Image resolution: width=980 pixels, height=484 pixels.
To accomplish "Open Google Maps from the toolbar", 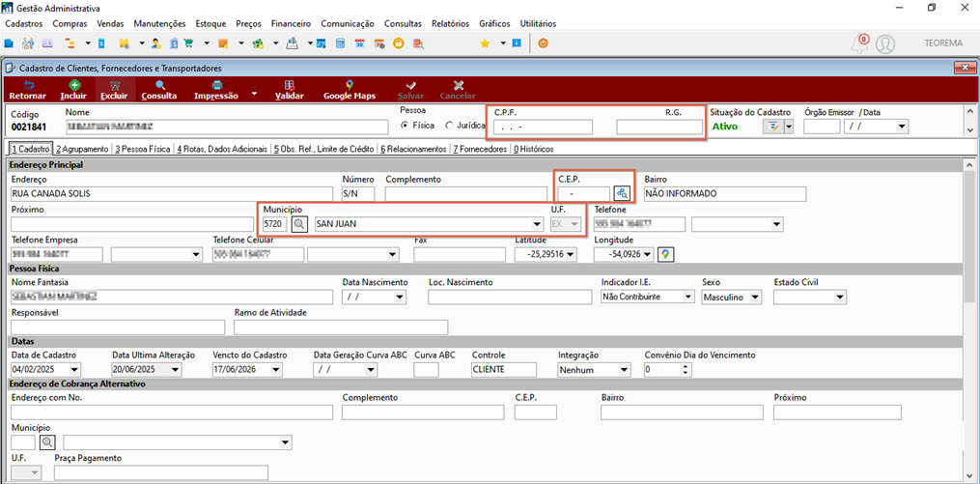I will [x=349, y=90].
